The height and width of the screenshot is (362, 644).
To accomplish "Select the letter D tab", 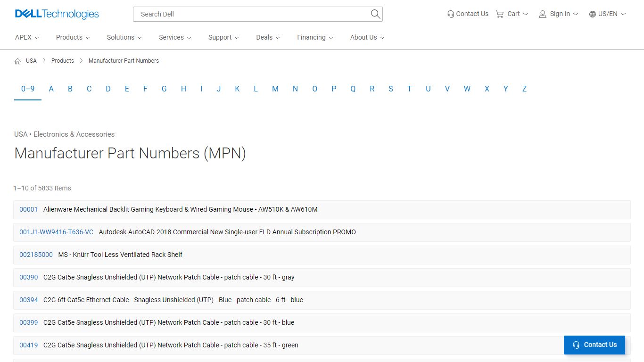I will 108,89.
